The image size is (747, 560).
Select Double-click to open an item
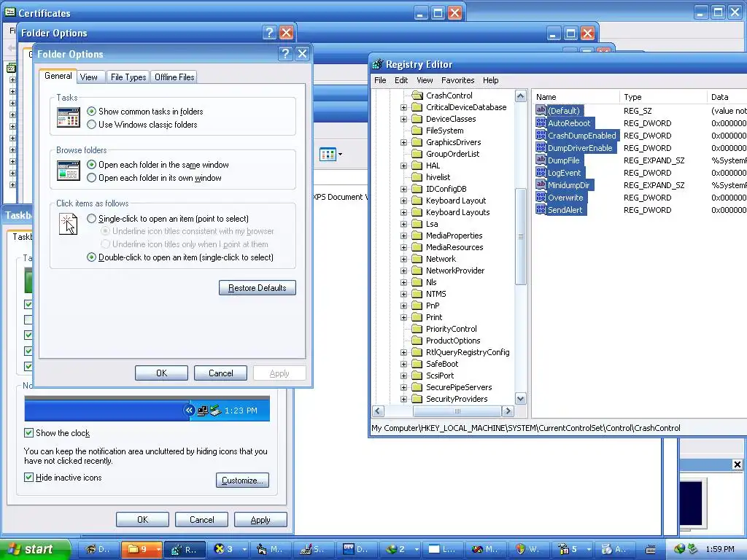pos(91,257)
